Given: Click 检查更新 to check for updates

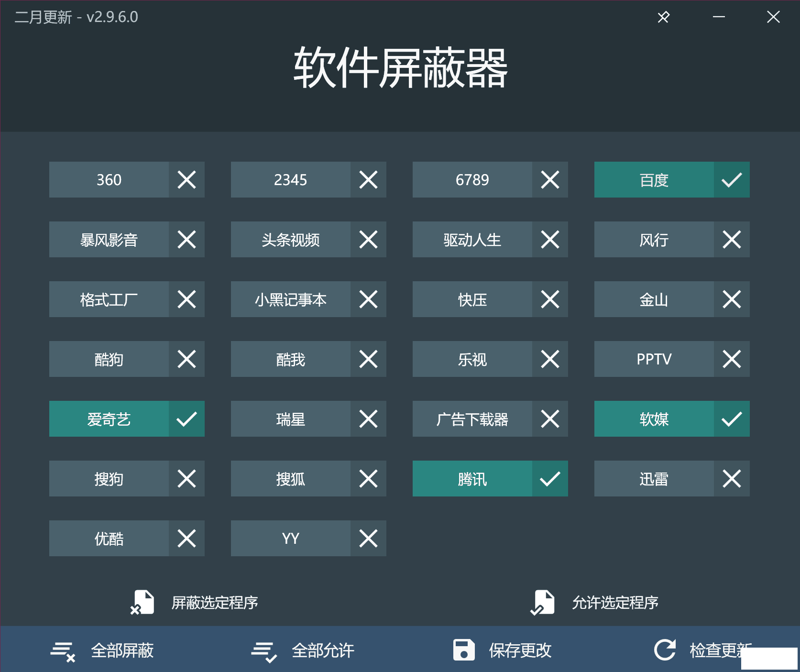Looking at the screenshot, I should tap(703, 650).
